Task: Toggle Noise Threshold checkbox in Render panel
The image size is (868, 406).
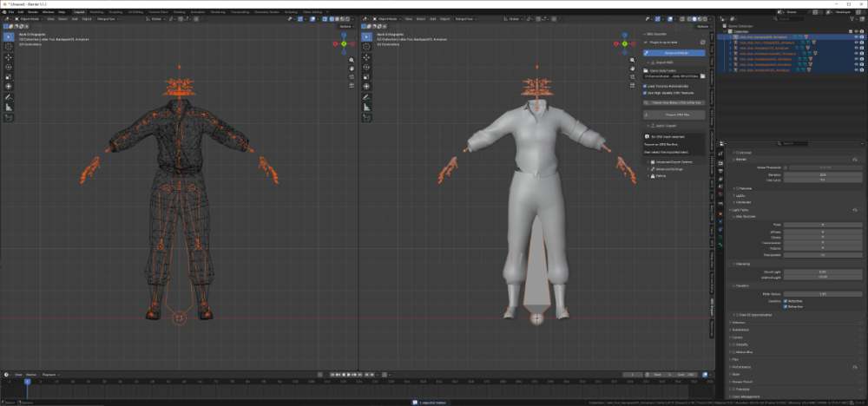Action: (x=786, y=167)
